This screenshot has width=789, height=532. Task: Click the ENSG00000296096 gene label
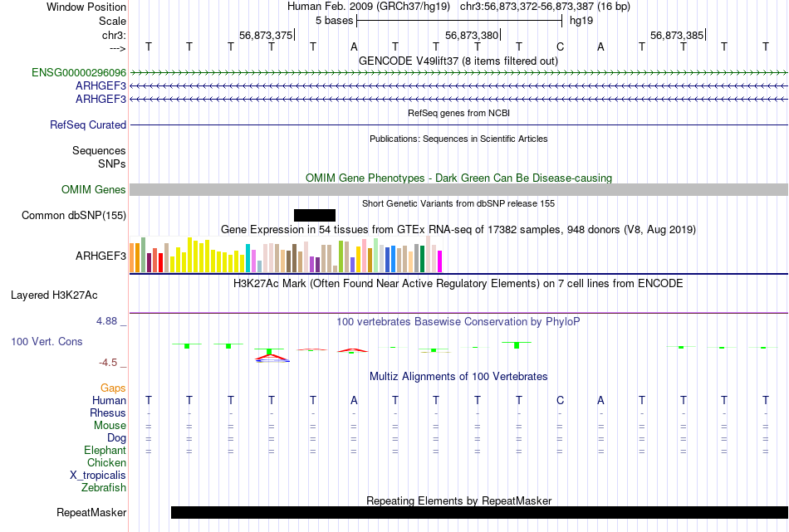coord(79,72)
